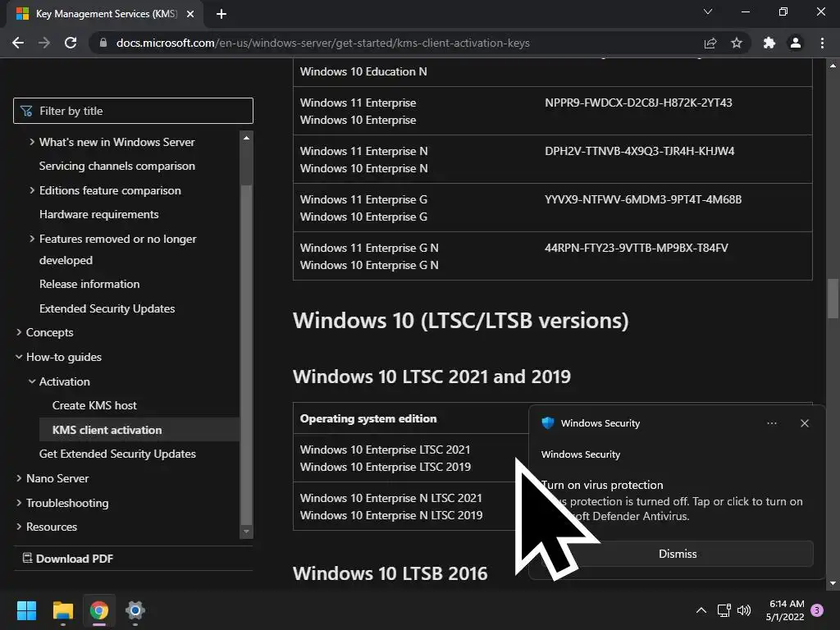This screenshot has width=840, height=630.
Task: Click the network tray icon
Action: (x=724, y=610)
